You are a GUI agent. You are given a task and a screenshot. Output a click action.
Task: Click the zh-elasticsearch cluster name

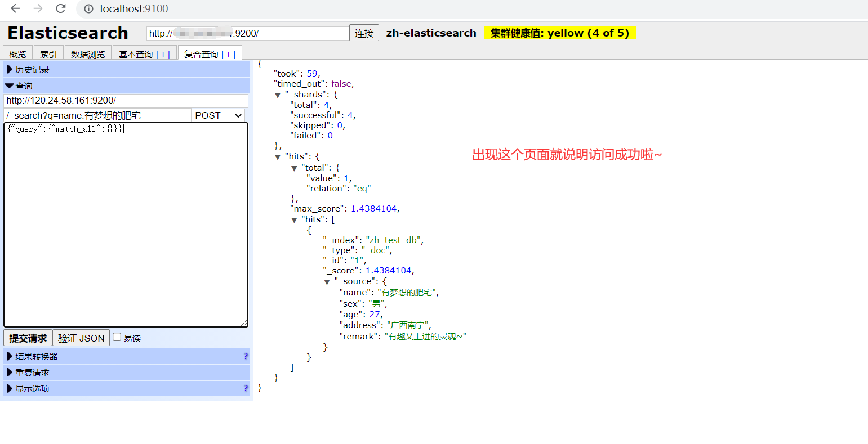pyautogui.click(x=431, y=33)
